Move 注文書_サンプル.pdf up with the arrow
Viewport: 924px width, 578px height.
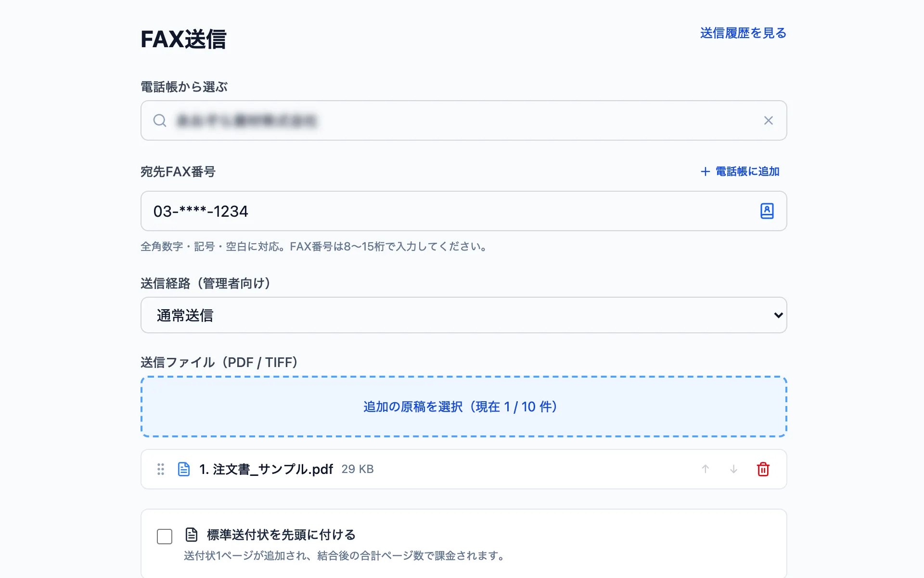coord(706,469)
